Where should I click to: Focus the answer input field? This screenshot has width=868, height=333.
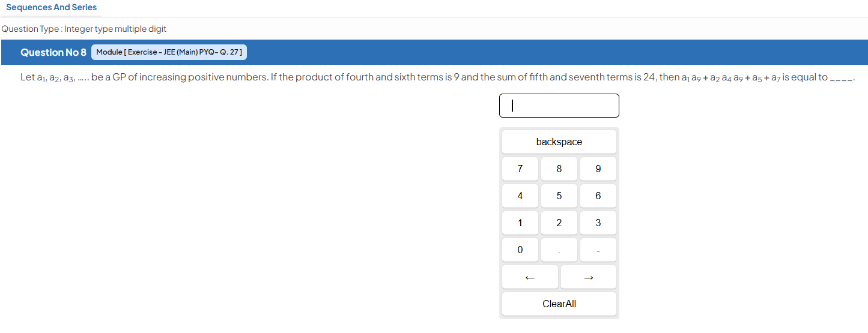(x=559, y=106)
